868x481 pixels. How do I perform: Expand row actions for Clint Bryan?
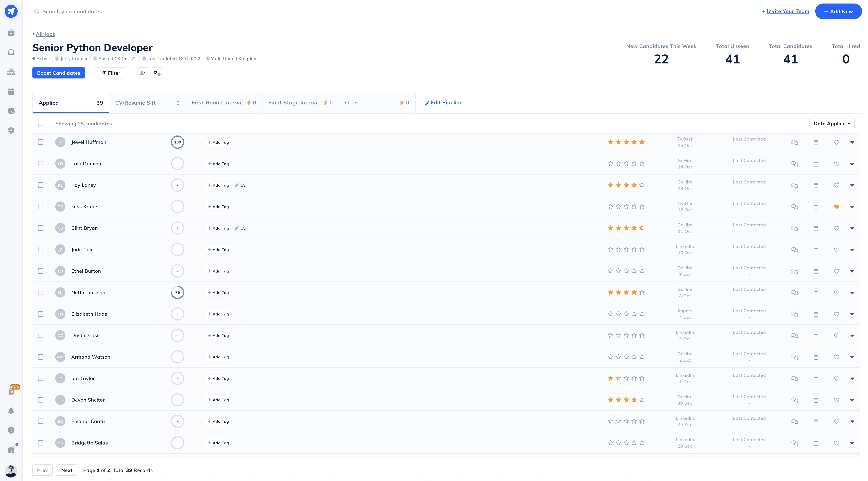coord(853,228)
